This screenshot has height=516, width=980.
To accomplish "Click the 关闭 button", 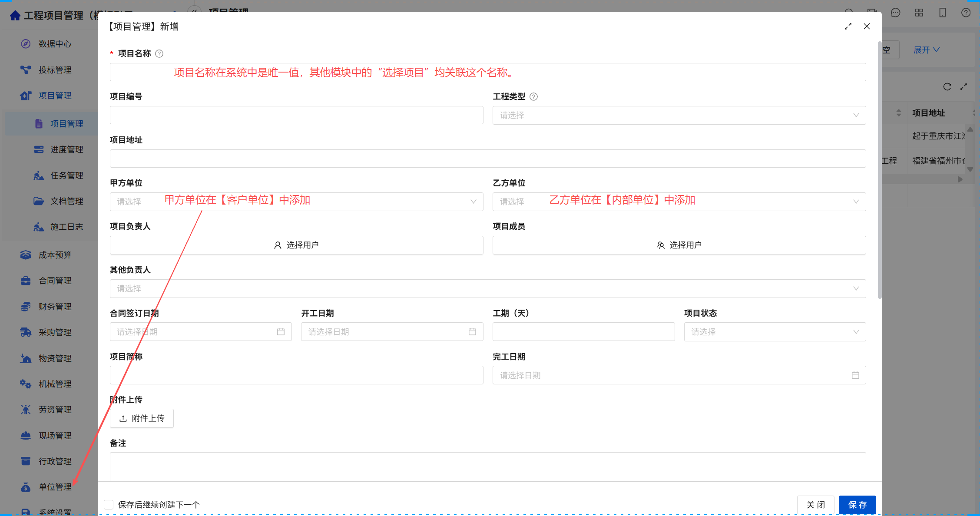I will click(815, 505).
